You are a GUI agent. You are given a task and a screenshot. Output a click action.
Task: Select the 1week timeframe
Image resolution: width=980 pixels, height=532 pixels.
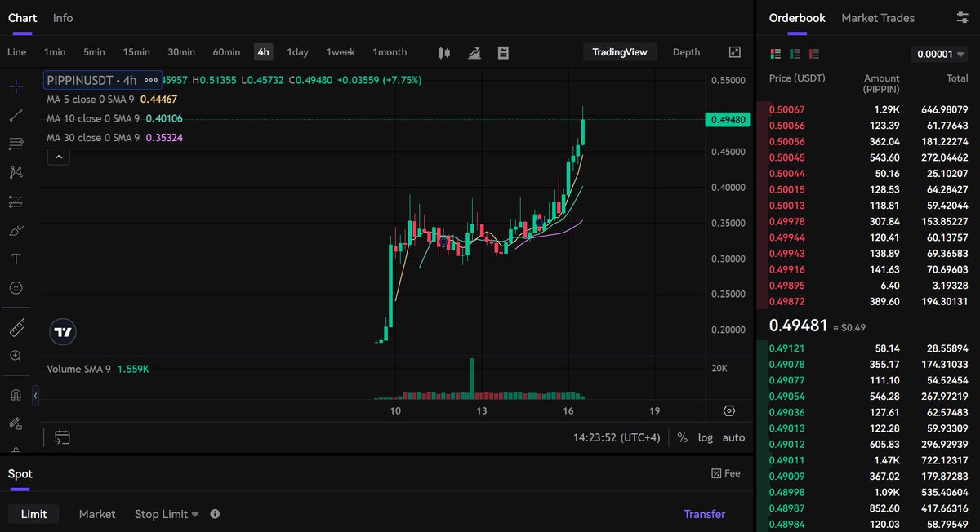(x=341, y=52)
